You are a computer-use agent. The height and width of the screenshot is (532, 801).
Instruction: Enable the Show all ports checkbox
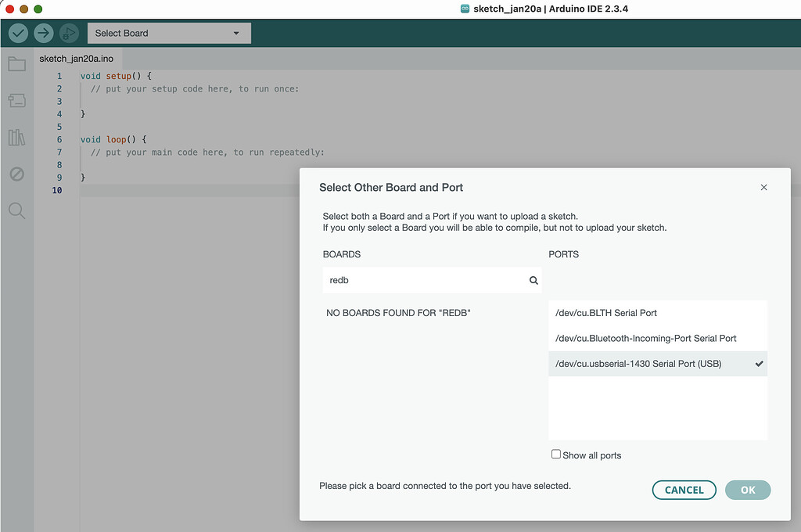[555, 454]
